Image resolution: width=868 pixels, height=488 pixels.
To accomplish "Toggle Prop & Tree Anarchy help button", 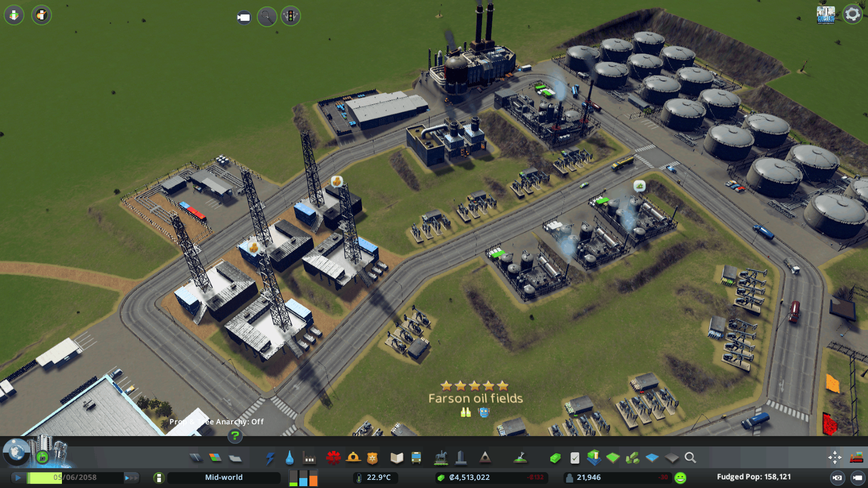I will tap(235, 436).
